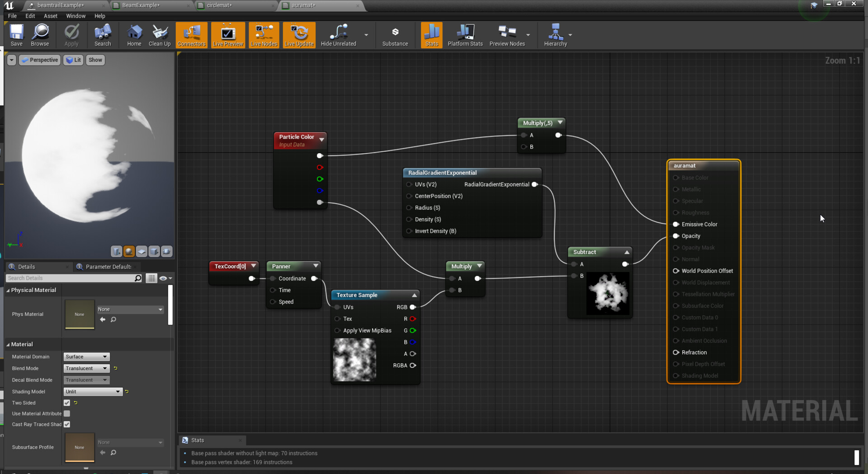Uncheck the Two Sided checkbox
Viewport: 868px width, 474px height.
coord(67,403)
